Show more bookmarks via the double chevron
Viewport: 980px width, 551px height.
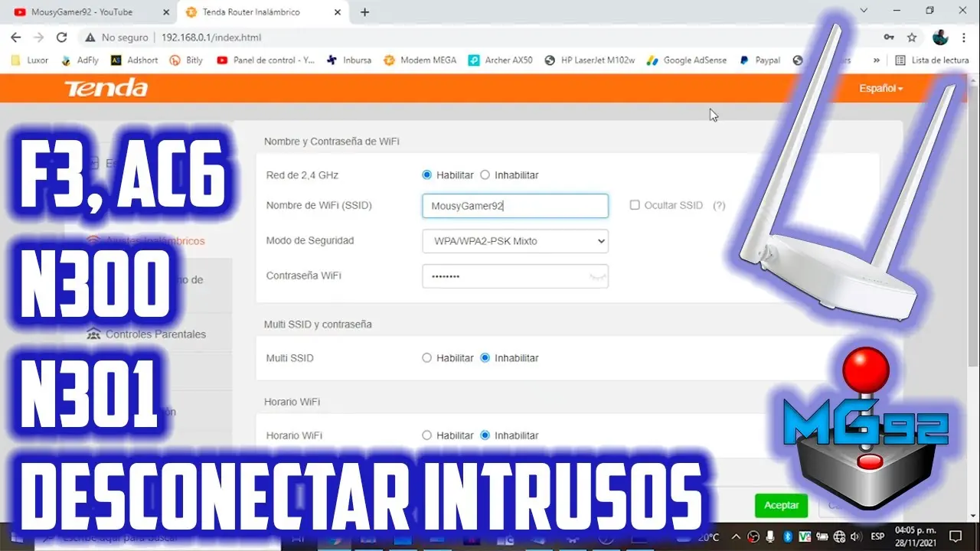(877, 60)
